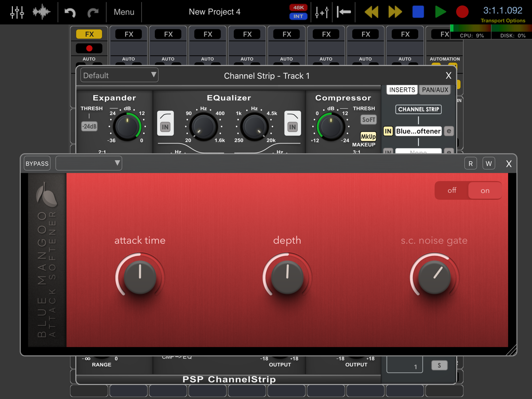Click the undo arrow
532x399 pixels.
[70, 12]
